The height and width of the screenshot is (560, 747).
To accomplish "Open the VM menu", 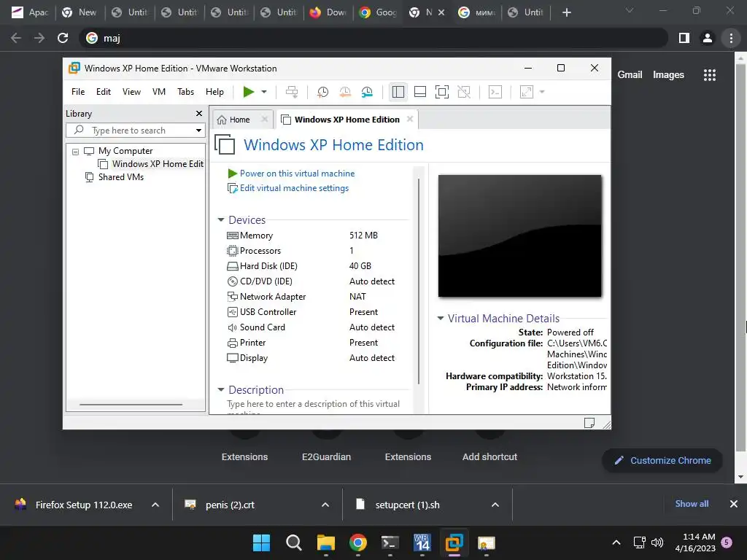I will (x=158, y=92).
